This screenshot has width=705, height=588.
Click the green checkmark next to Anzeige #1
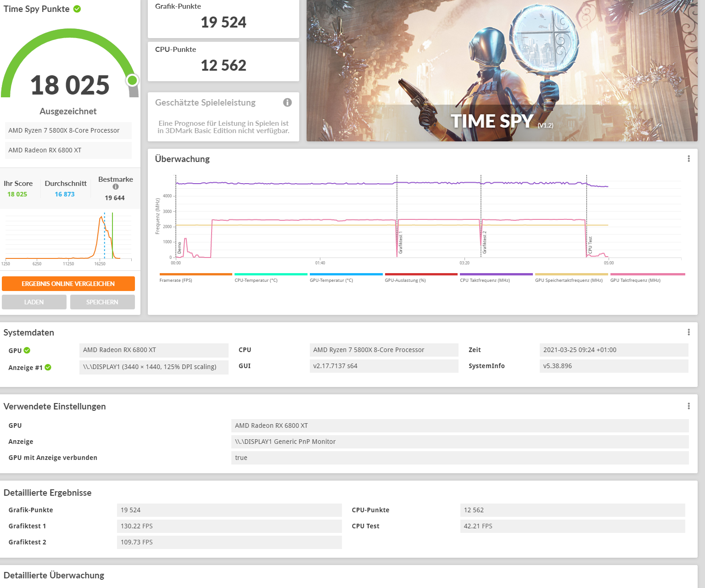(48, 367)
